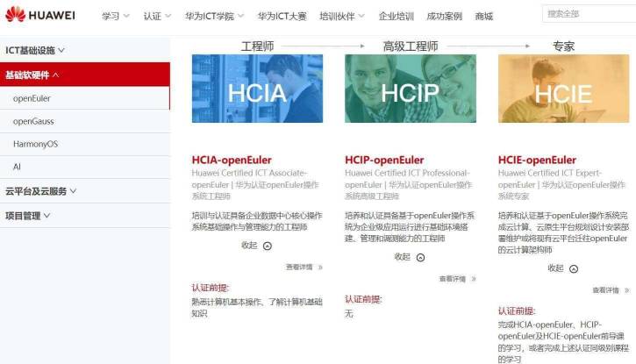Collapse HCIE-openEuler details with 收起 arrow icon
Image resolution: width=636 pixels, height=364 pixels.
574,268
